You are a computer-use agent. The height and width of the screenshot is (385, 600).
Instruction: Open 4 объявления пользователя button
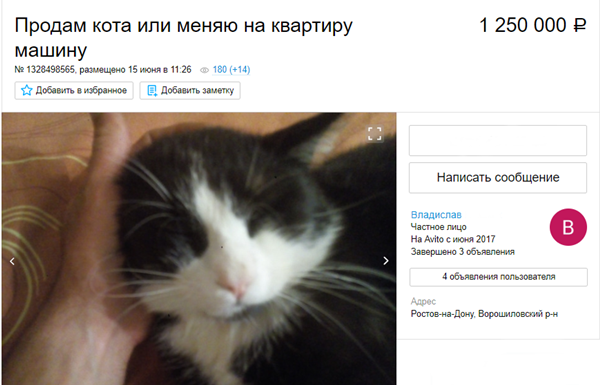tap(498, 277)
